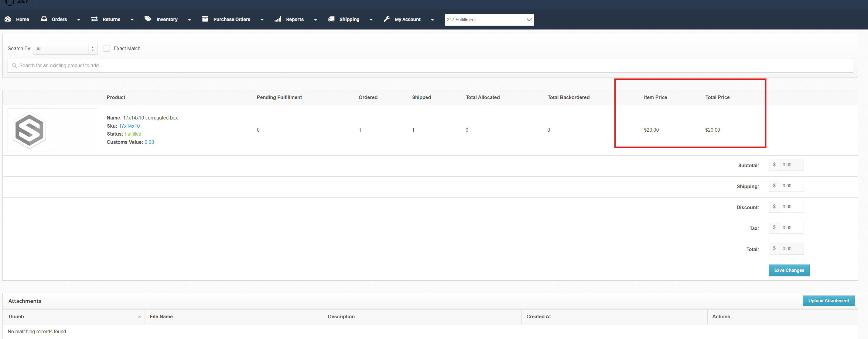Expand the Returns menu arrow
868x339 pixels.
click(x=132, y=20)
